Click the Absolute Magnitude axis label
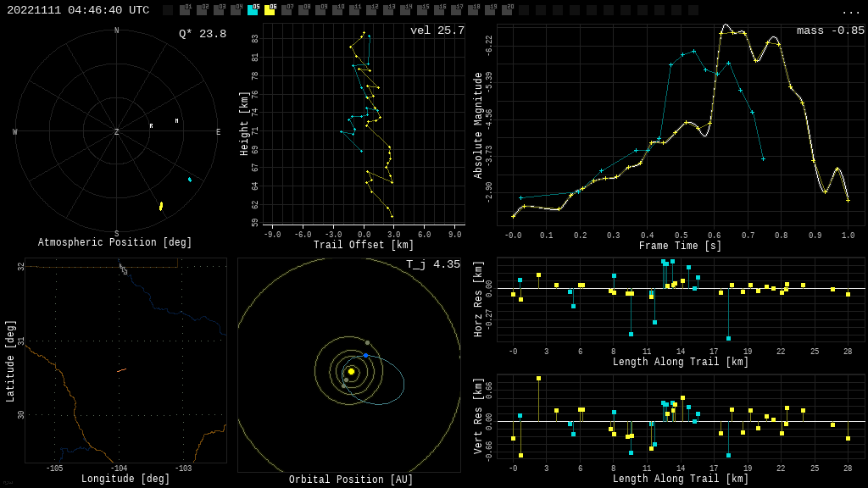Image resolution: width=868 pixels, height=488 pixels. (478, 125)
